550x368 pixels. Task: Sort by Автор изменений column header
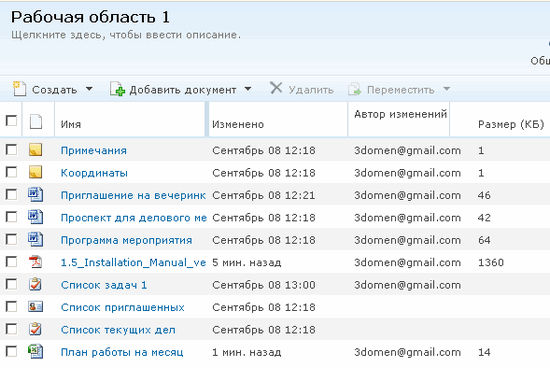tap(401, 114)
